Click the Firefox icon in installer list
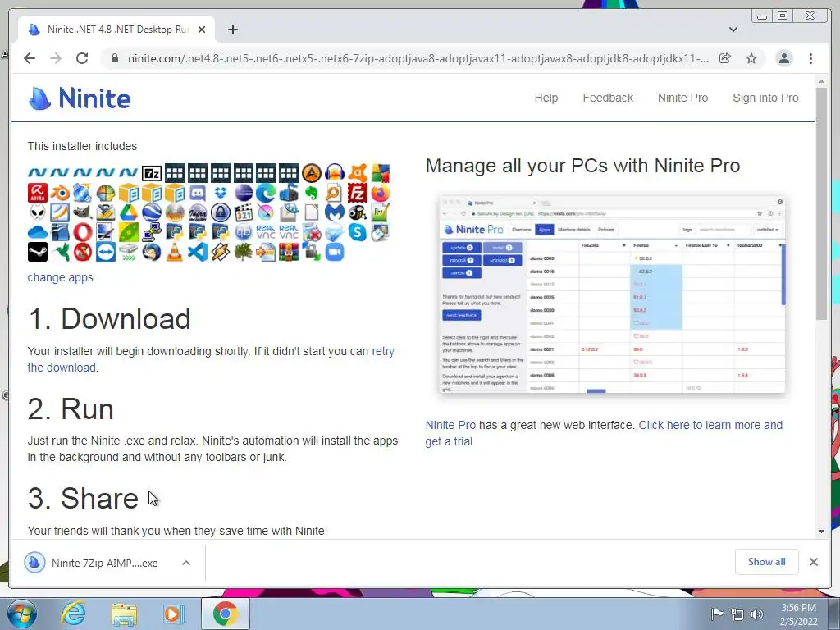Image resolution: width=840 pixels, height=630 pixels. 381,193
